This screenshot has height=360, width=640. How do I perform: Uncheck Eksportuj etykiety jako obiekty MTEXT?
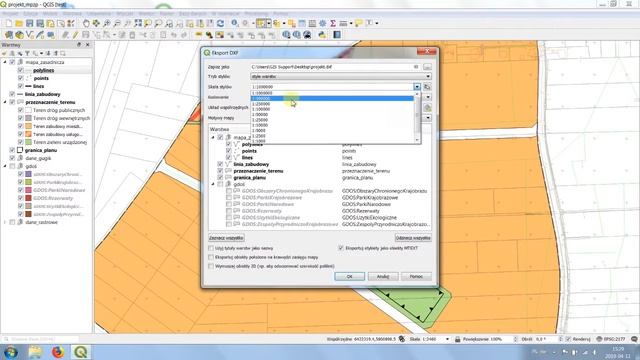pos(341,248)
